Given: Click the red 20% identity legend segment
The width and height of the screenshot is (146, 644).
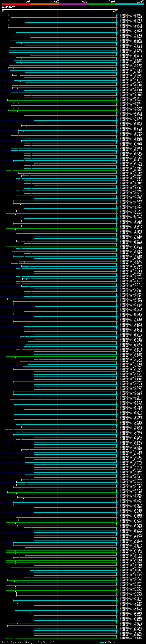Looking at the screenshot, I should click(x=16, y=4).
